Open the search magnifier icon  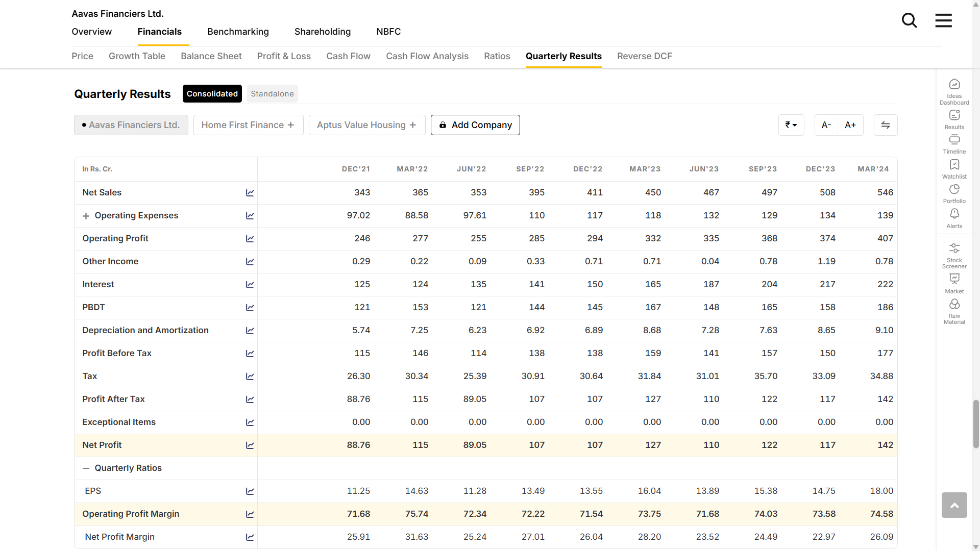point(909,21)
